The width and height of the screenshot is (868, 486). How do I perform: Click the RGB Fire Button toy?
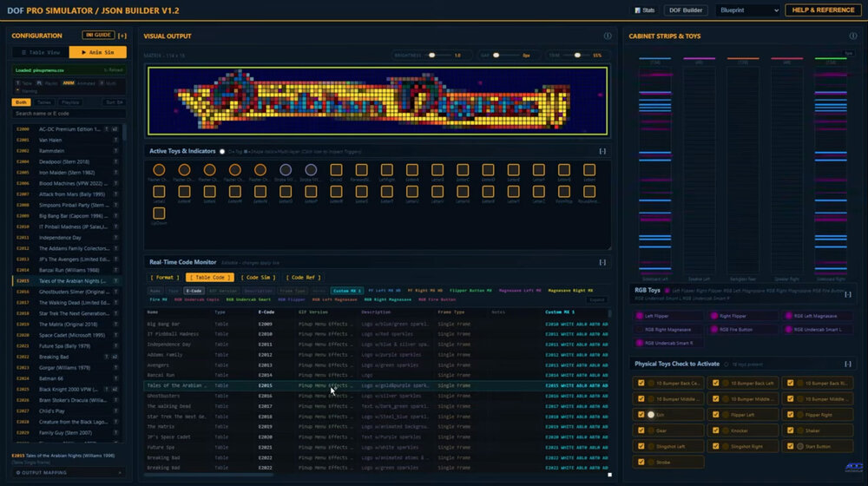(x=743, y=329)
